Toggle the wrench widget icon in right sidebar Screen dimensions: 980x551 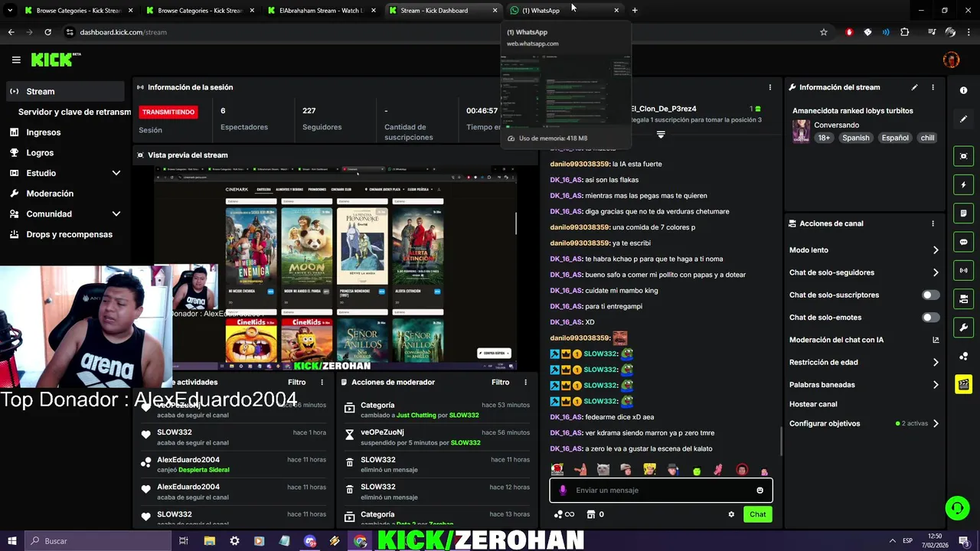tap(963, 328)
